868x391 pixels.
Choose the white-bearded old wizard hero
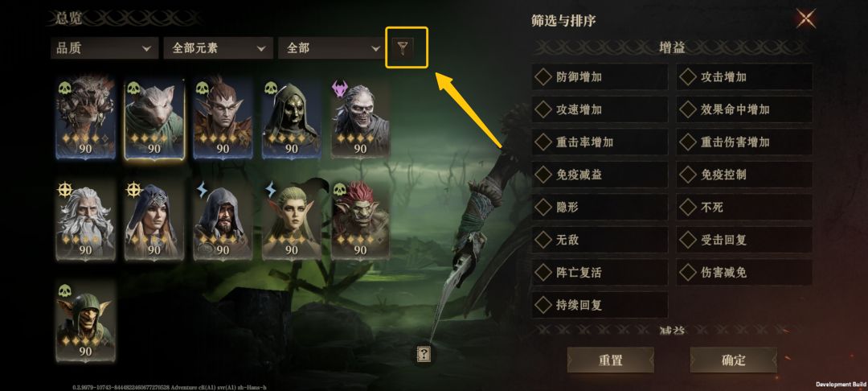(85, 220)
